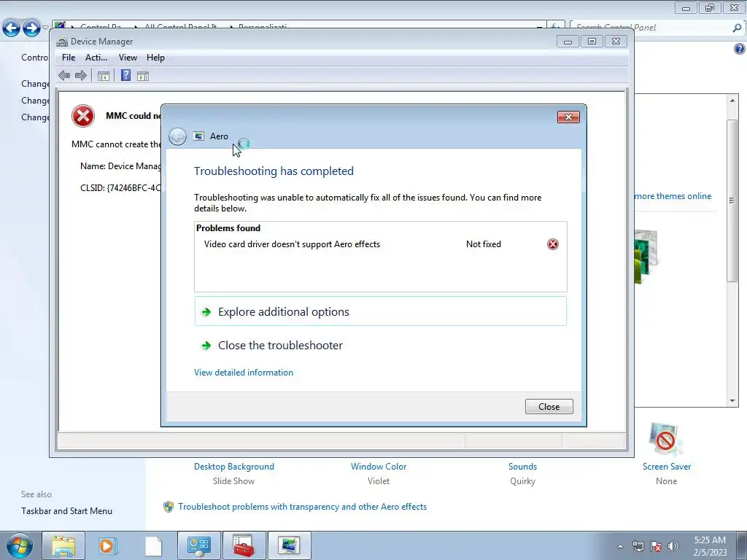747x560 pixels.
Task: Click the themes list scroll-up arrow
Action: coord(732,101)
